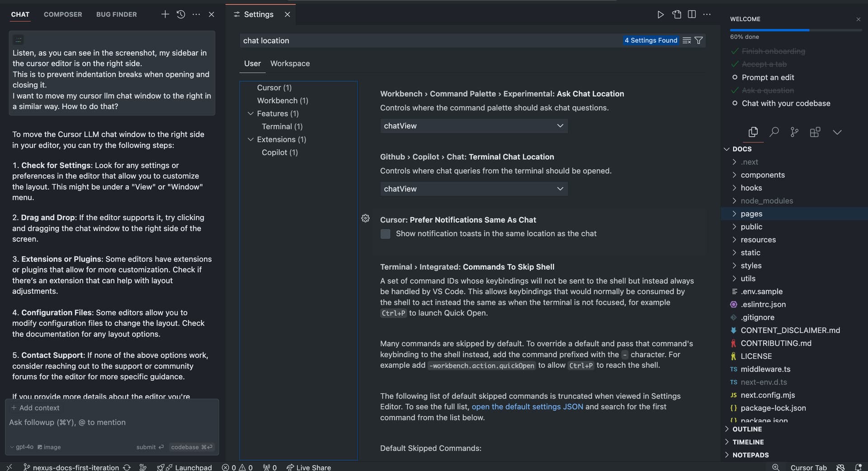Click the remote window status bar icon
Screen dimensions: 868x471
[9, 467]
